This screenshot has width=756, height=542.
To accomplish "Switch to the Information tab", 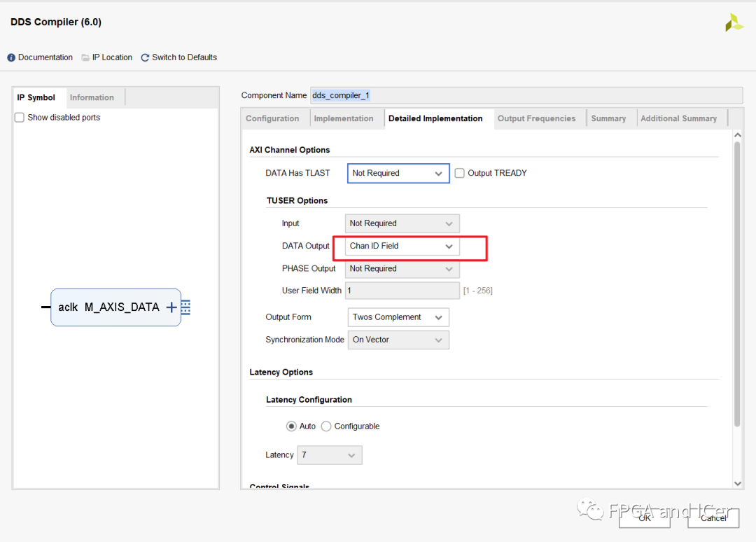I will pos(92,97).
